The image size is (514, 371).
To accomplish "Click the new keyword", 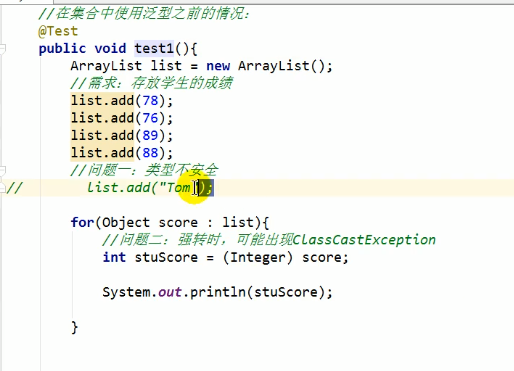I will [x=218, y=66].
